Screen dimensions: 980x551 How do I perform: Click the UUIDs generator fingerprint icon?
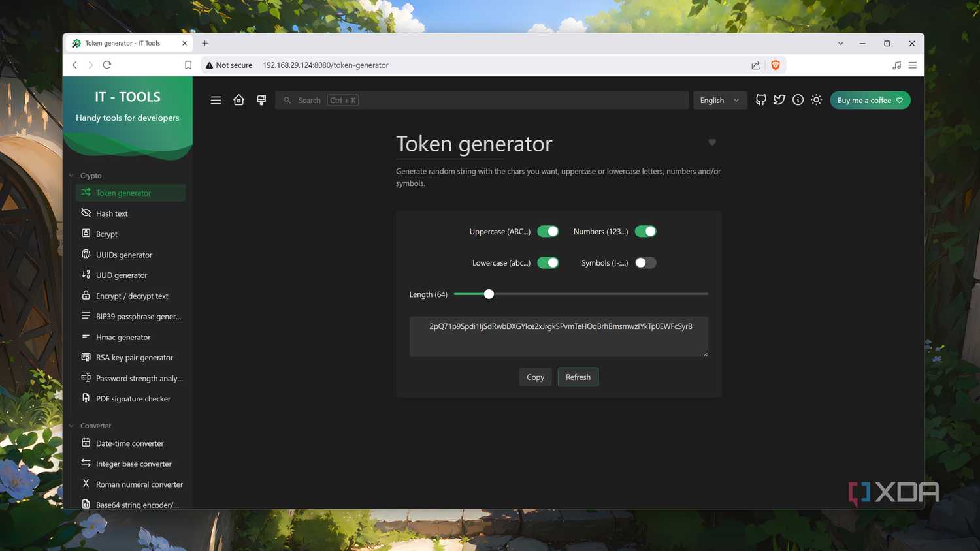pyautogui.click(x=86, y=254)
